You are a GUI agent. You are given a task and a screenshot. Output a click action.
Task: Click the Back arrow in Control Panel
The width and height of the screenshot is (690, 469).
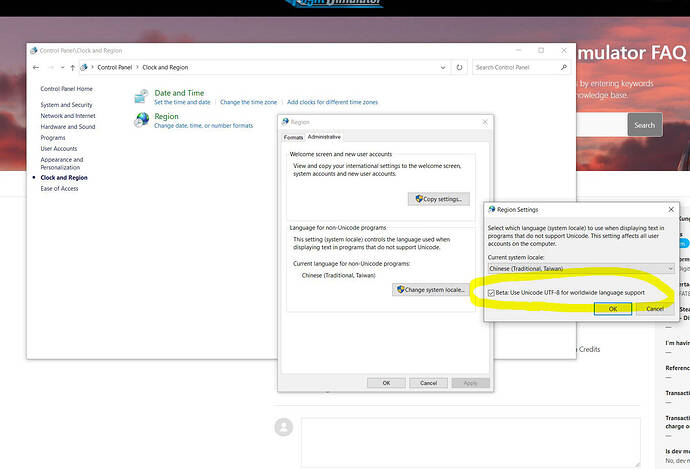click(x=36, y=67)
